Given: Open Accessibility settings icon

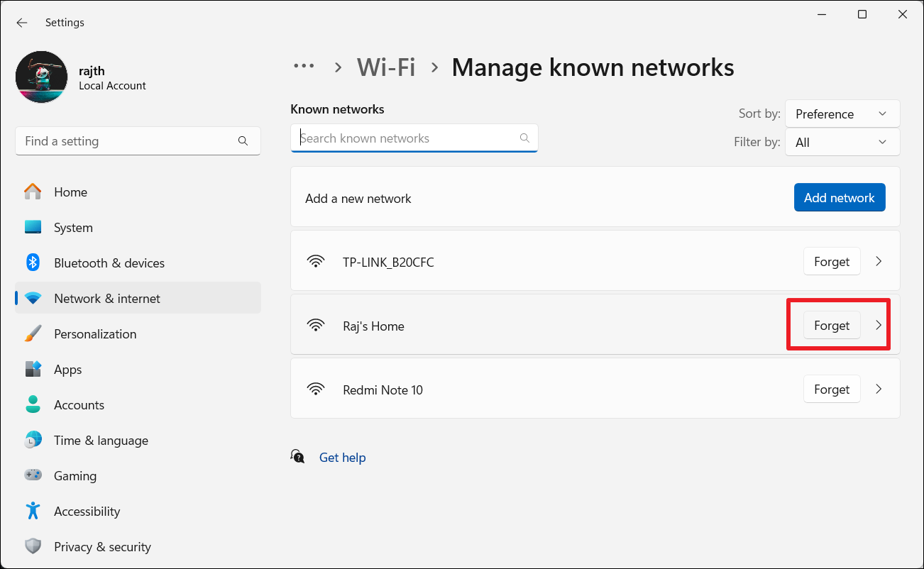Looking at the screenshot, I should click(x=33, y=512).
